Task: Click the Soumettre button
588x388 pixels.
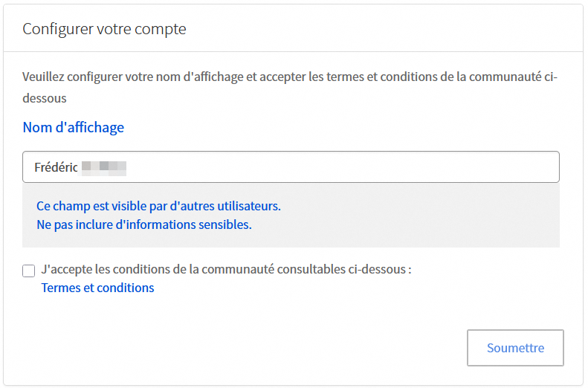Action: point(515,348)
